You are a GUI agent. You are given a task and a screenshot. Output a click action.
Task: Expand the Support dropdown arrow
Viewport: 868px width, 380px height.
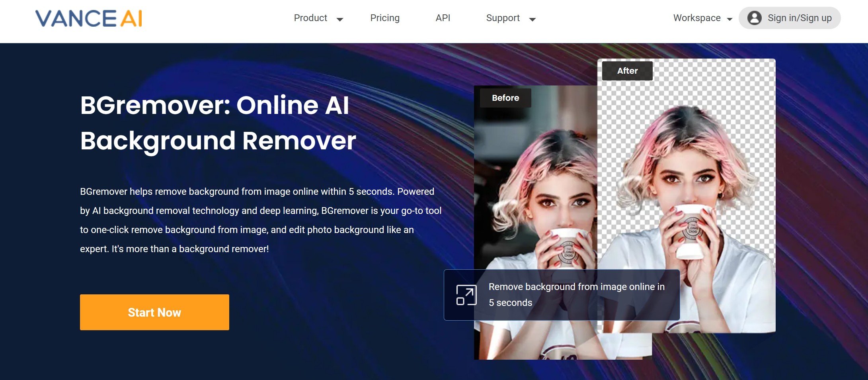tap(533, 19)
